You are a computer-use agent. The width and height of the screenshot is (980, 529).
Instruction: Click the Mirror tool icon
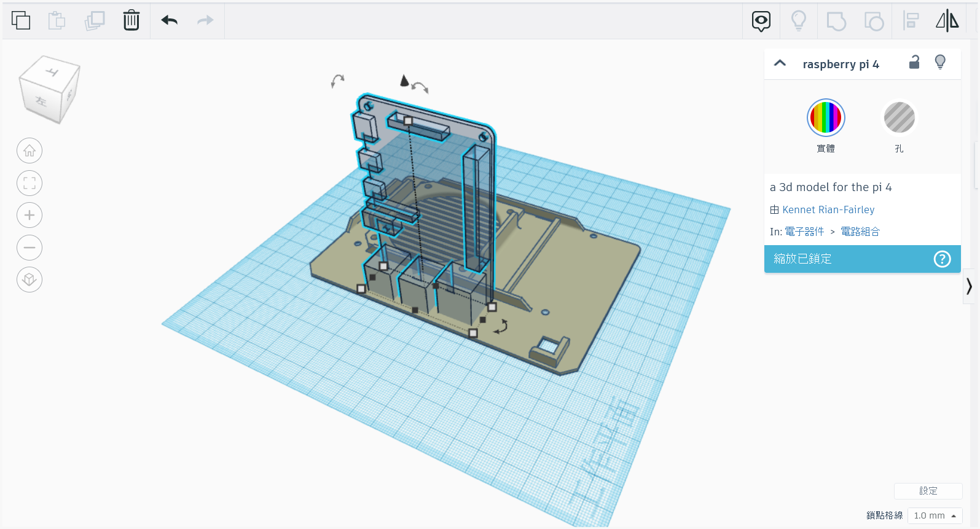pos(947,21)
